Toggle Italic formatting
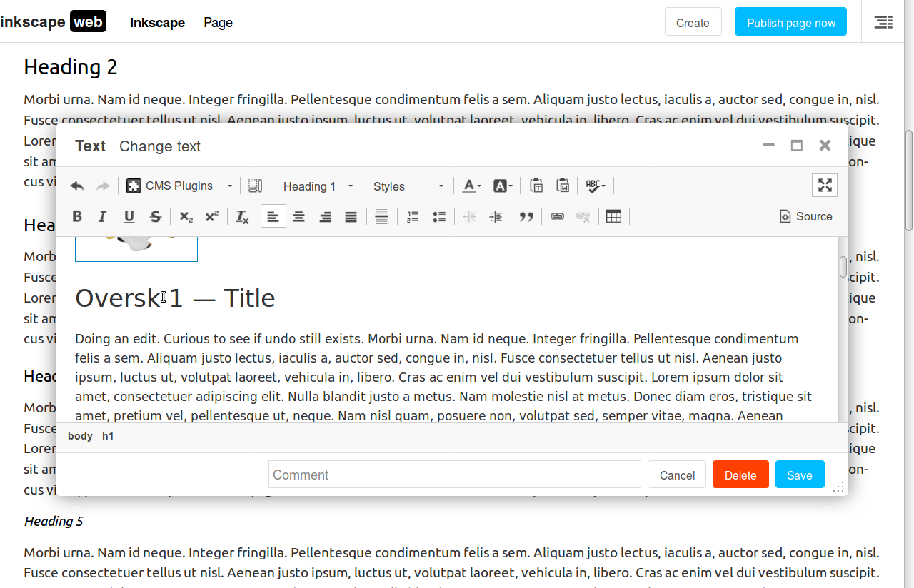 point(103,217)
